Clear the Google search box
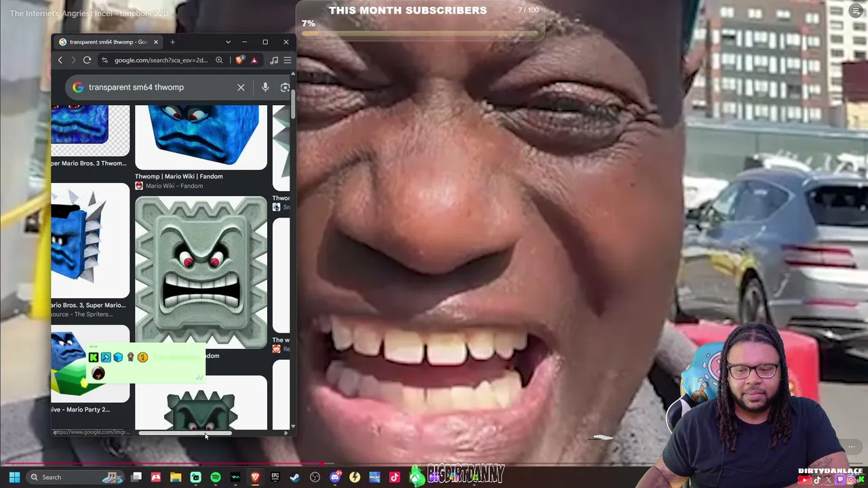This screenshot has width=868, height=488. 241,87
